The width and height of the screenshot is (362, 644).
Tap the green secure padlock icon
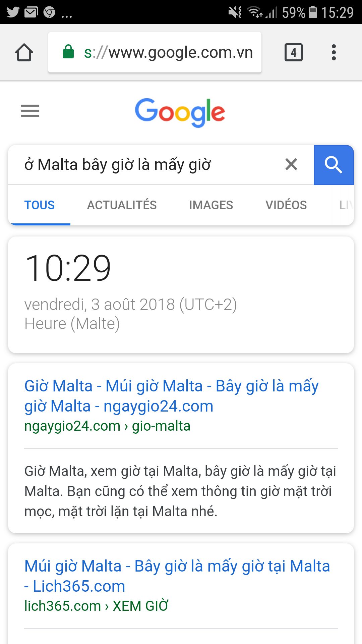pos(68,52)
